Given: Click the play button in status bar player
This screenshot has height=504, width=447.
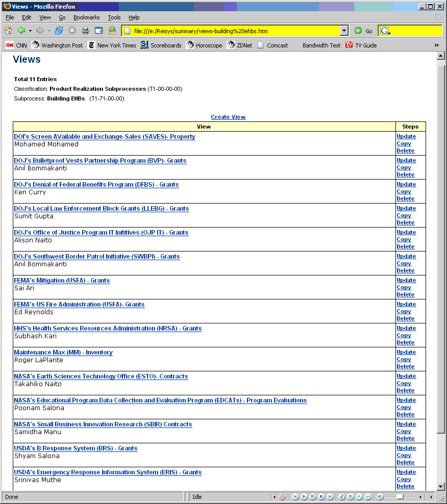Looking at the screenshot, I should 304,497.
